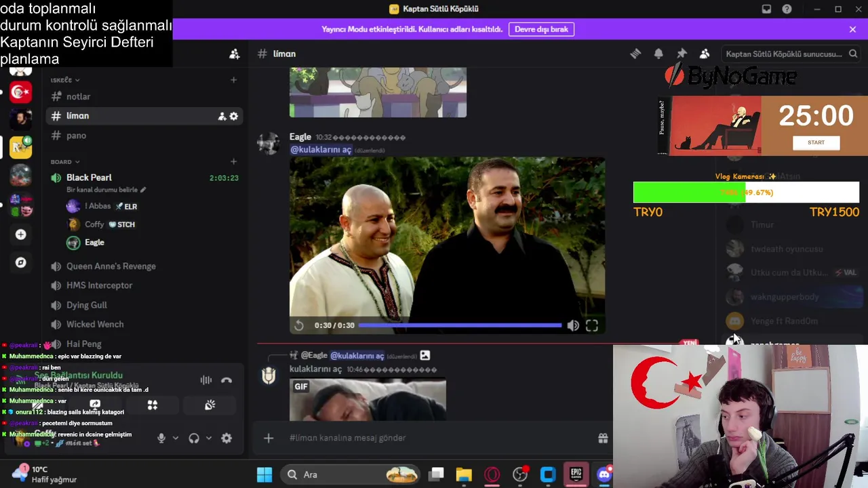Open the Black Pearl voice channel
Image resolution: width=868 pixels, height=488 pixels.
pyautogui.click(x=89, y=178)
